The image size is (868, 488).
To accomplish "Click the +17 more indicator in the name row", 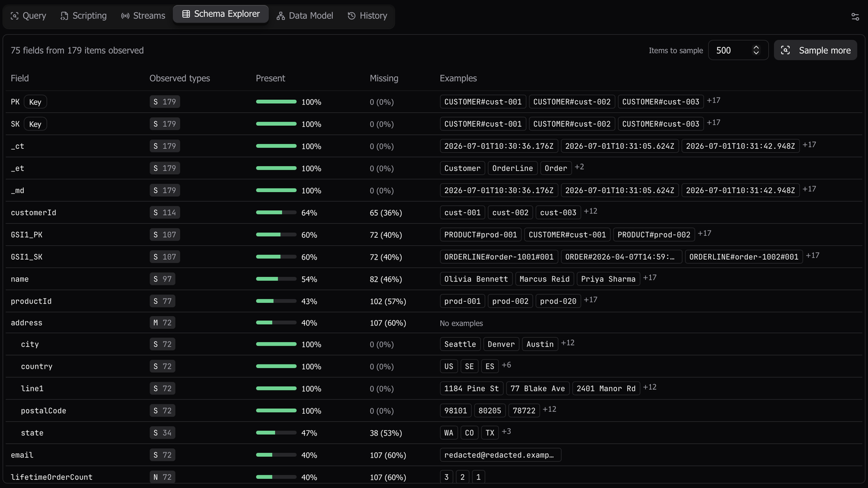I will coord(650,277).
